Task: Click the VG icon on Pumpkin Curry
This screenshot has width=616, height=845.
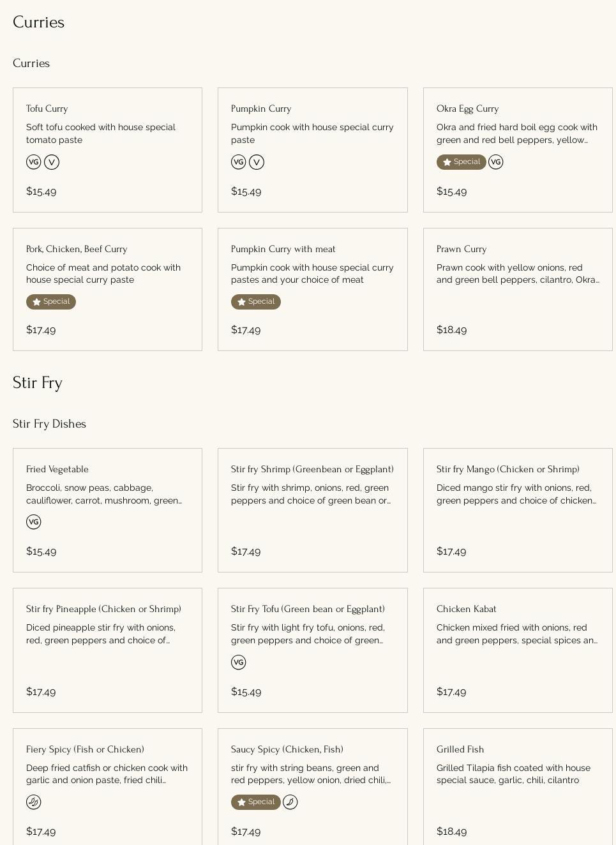Action: click(239, 162)
